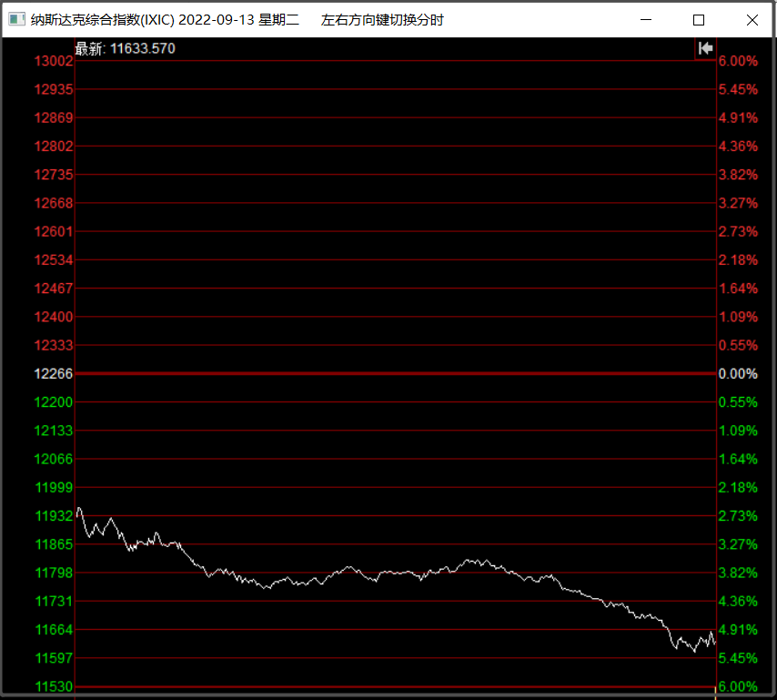
Task: Select the 13002 price axis label
Action: tap(54, 61)
